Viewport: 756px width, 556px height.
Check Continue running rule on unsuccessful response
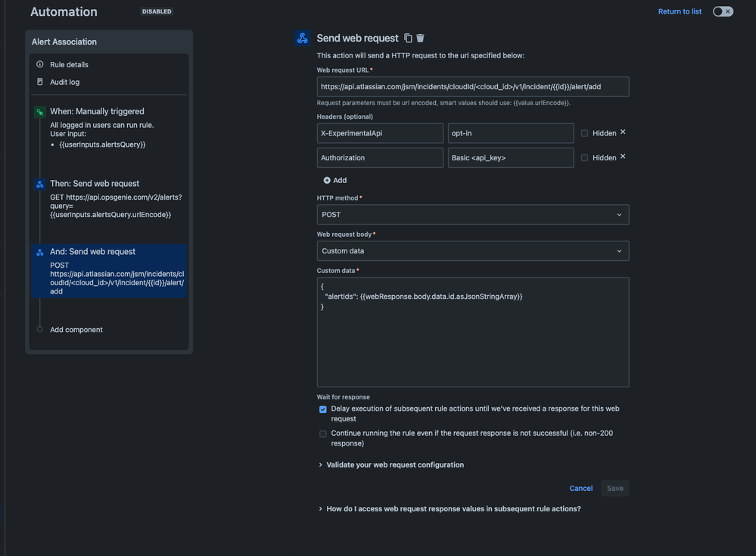tap(323, 434)
